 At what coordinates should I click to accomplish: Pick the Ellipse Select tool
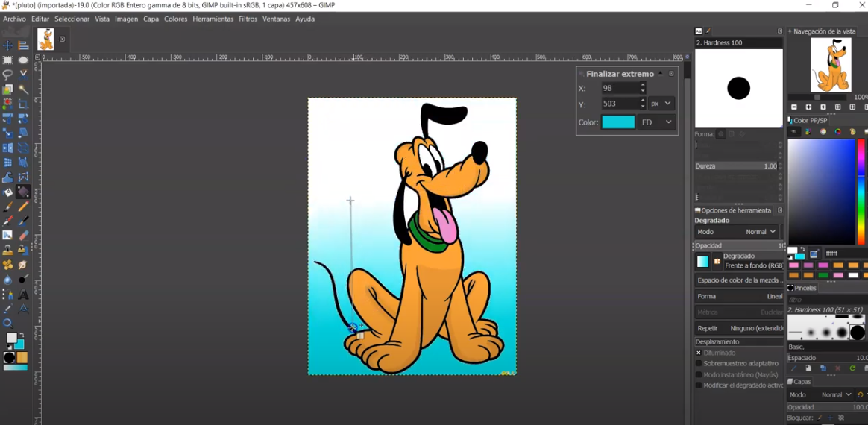pyautogui.click(x=23, y=60)
